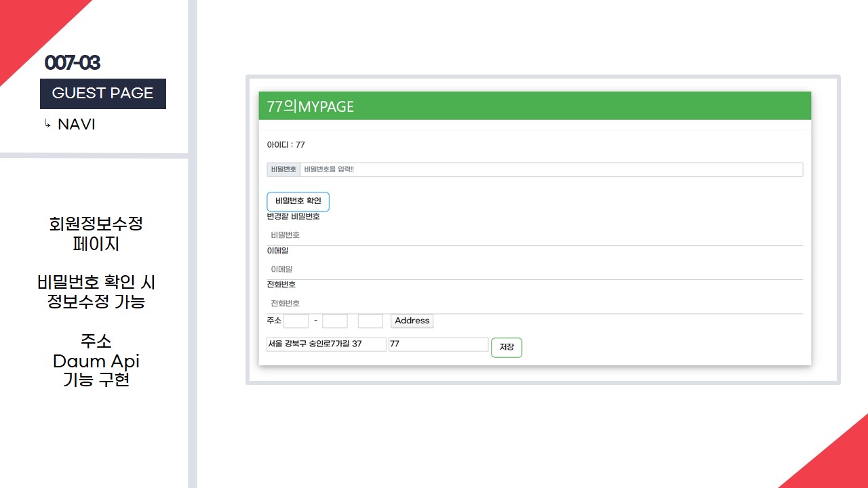The image size is (868, 488).
Task: Click the GUEST PAGE dark label
Action: [103, 94]
